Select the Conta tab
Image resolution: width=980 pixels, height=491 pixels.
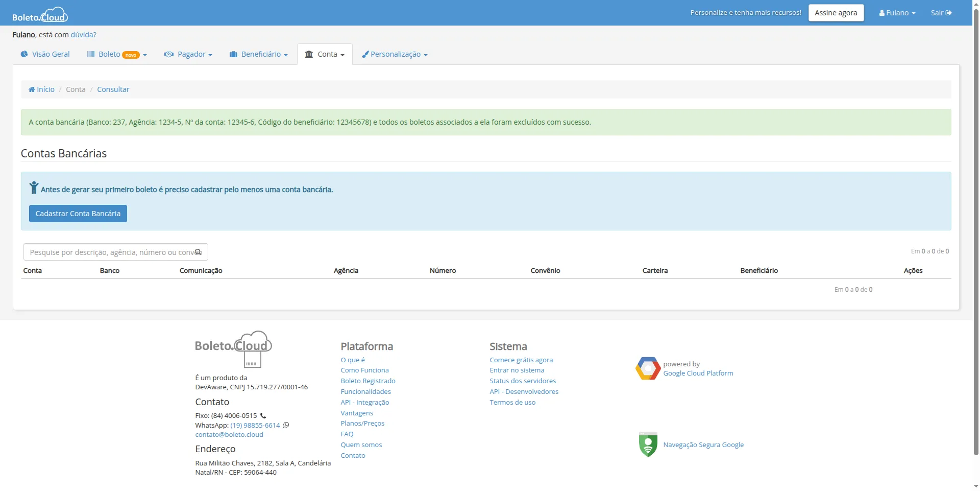click(325, 54)
